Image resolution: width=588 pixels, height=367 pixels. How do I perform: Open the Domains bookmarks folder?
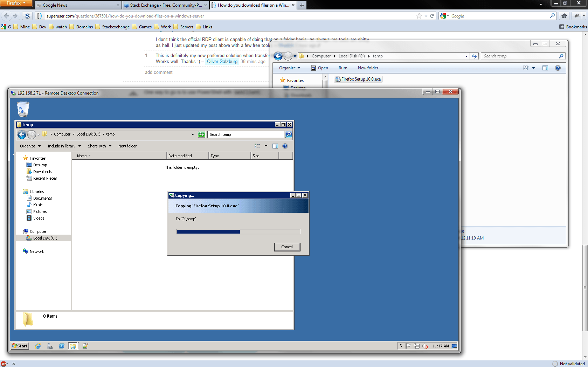[81, 27]
